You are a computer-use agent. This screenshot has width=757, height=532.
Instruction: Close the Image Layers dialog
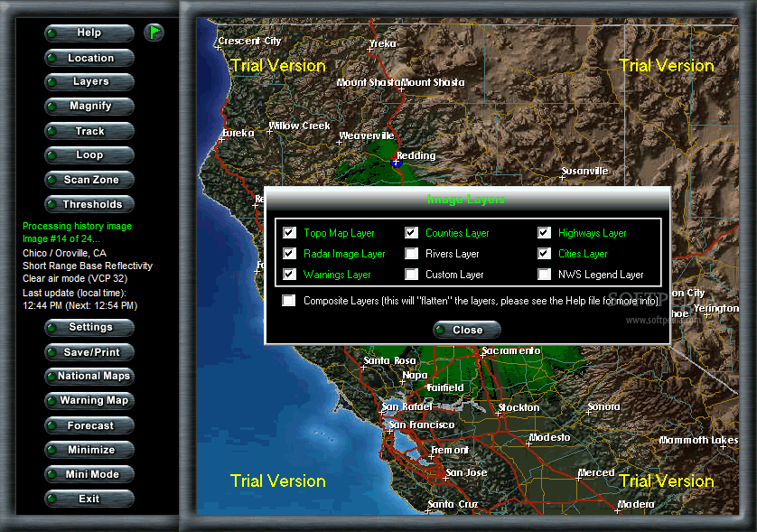(x=467, y=330)
